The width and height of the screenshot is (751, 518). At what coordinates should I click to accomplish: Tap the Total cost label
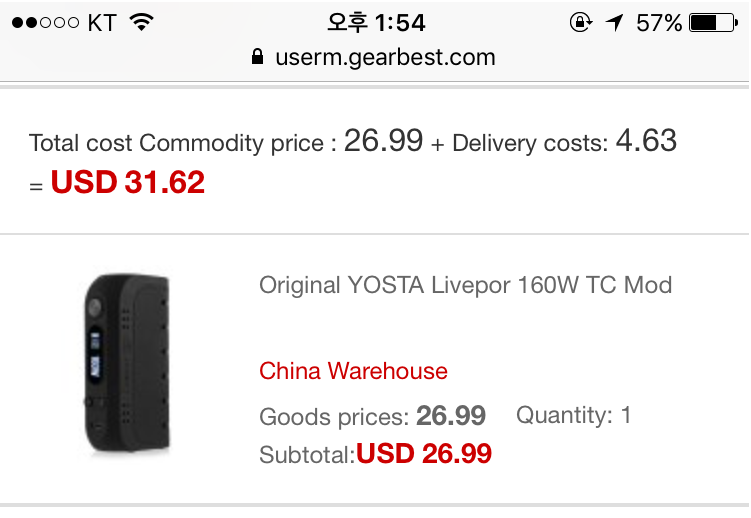81,143
